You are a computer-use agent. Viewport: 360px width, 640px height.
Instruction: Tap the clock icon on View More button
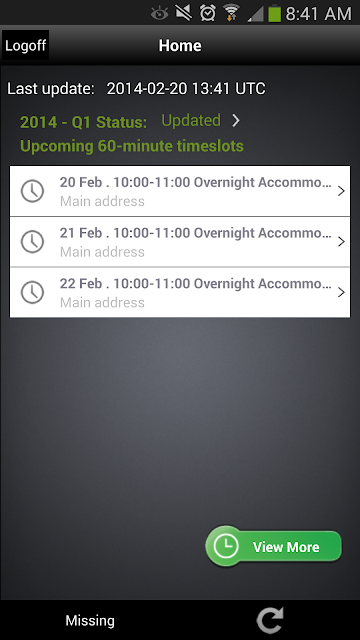(225, 546)
